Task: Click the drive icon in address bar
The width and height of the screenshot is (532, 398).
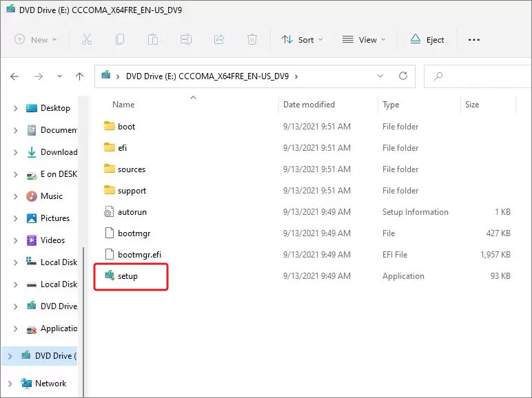Action: (106, 74)
